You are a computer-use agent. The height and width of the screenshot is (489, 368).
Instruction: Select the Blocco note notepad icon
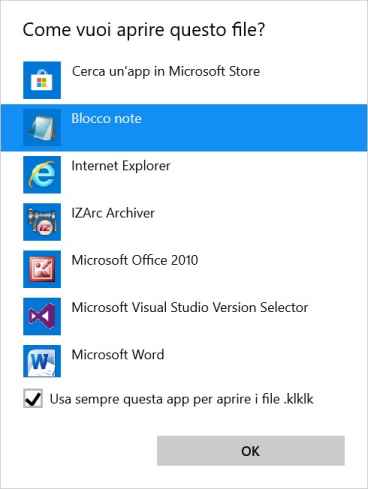pyautogui.click(x=42, y=127)
